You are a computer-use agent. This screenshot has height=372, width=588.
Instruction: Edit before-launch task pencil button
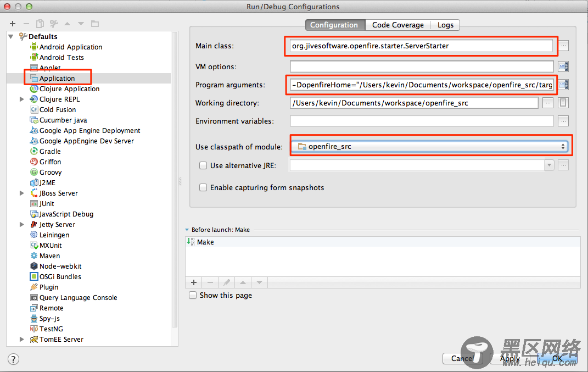point(227,282)
